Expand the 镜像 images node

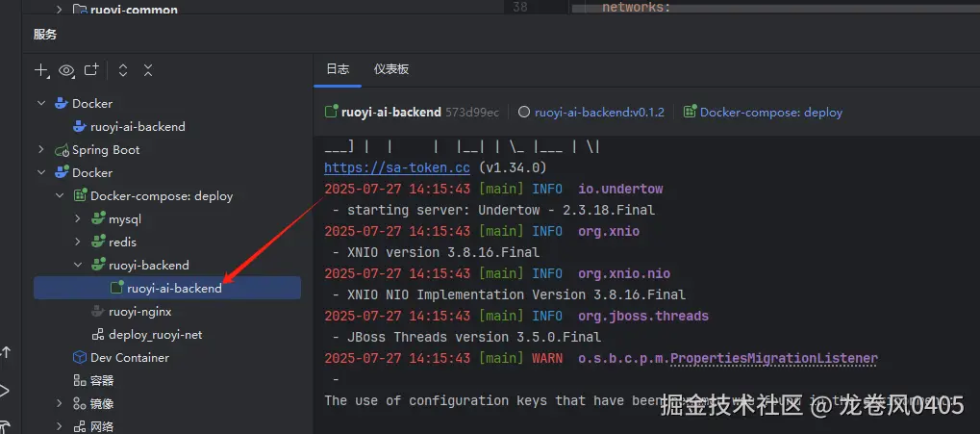point(60,404)
